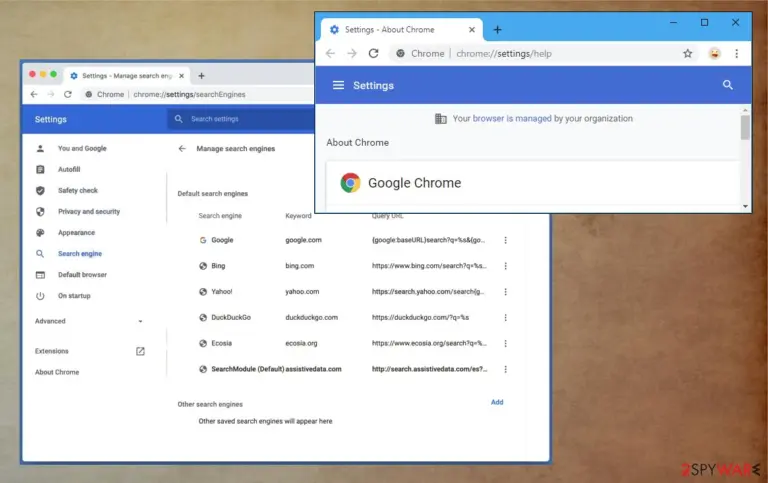Select Search engine in the settings sidebar
The height and width of the screenshot is (483, 768).
pos(80,254)
